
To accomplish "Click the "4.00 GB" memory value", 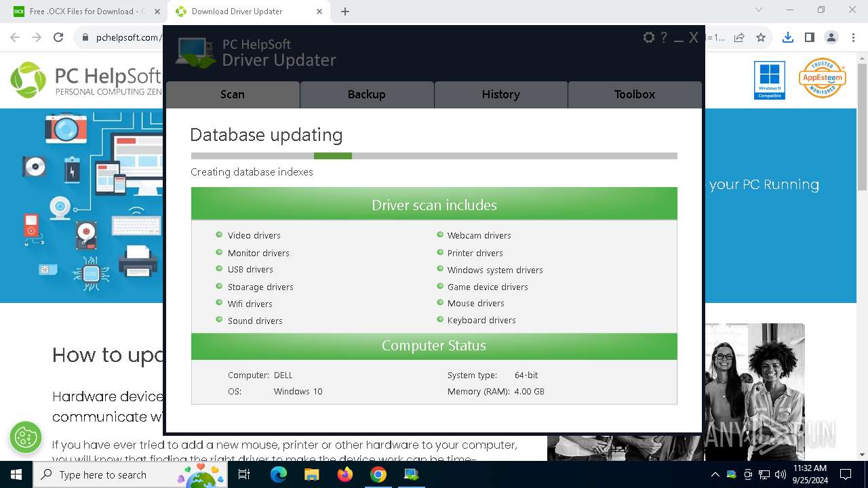I will (x=529, y=391).
